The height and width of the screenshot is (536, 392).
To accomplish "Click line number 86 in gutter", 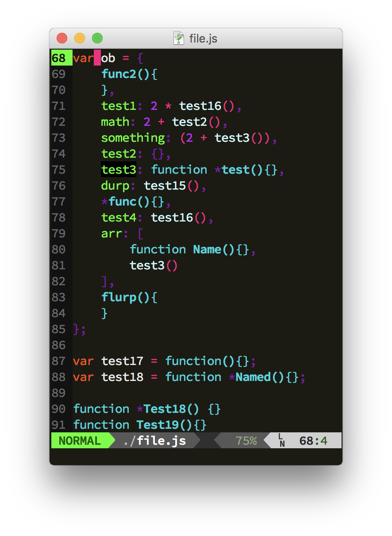I will tap(58, 345).
